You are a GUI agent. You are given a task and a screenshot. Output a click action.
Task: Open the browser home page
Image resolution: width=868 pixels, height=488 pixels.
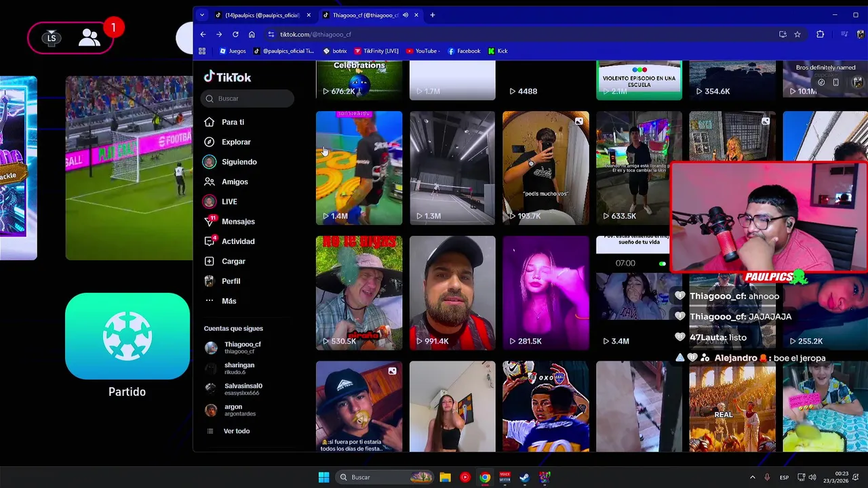[x=252, y=35]
